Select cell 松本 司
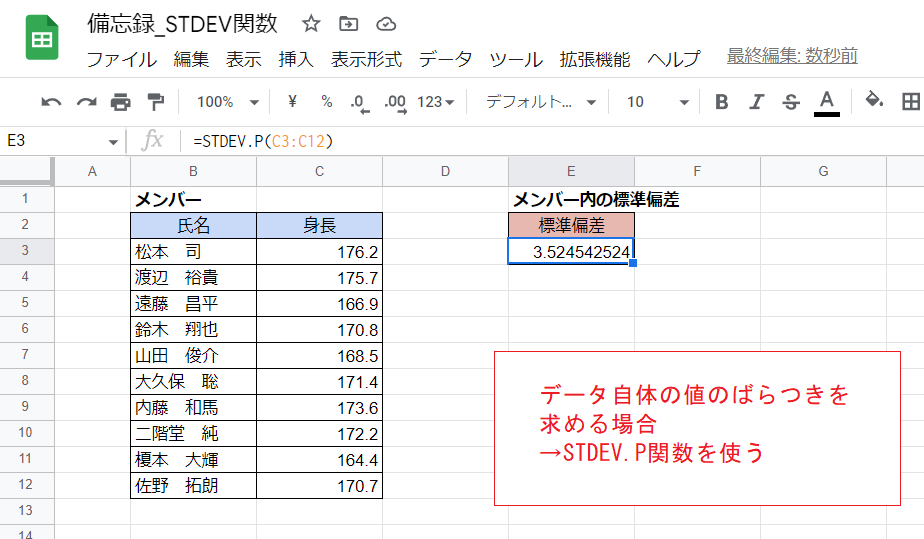Viewport: 924px width, 539px height. click(x=193, y=252)
